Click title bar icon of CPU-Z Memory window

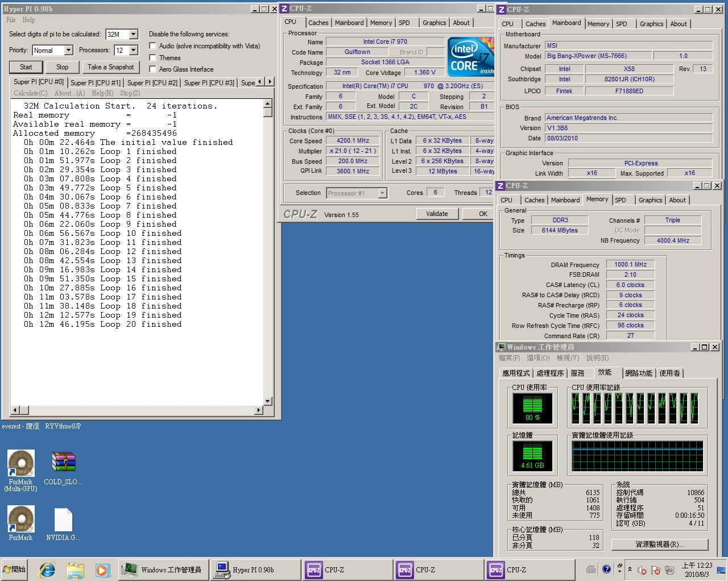pyautogui.click(x=500, y=186)
